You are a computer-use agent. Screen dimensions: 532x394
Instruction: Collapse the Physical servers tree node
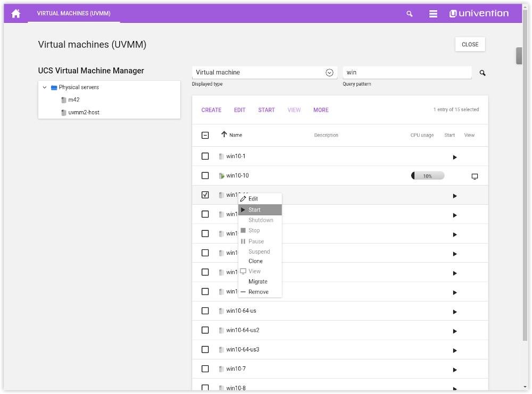coord(45,87)
